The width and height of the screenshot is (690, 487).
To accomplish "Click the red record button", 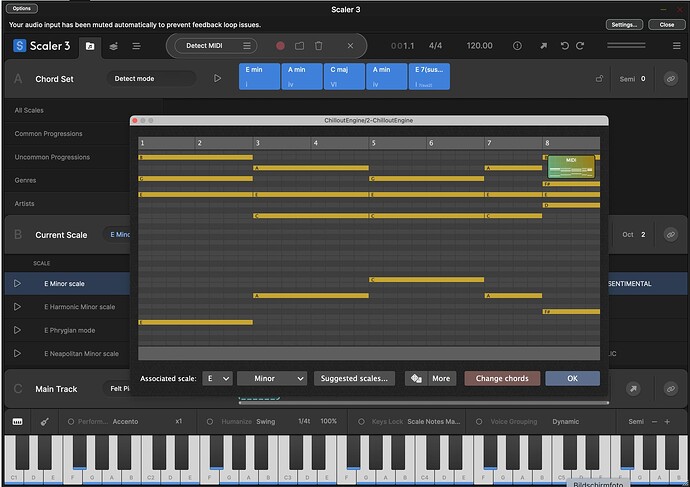I will point(280,46).
